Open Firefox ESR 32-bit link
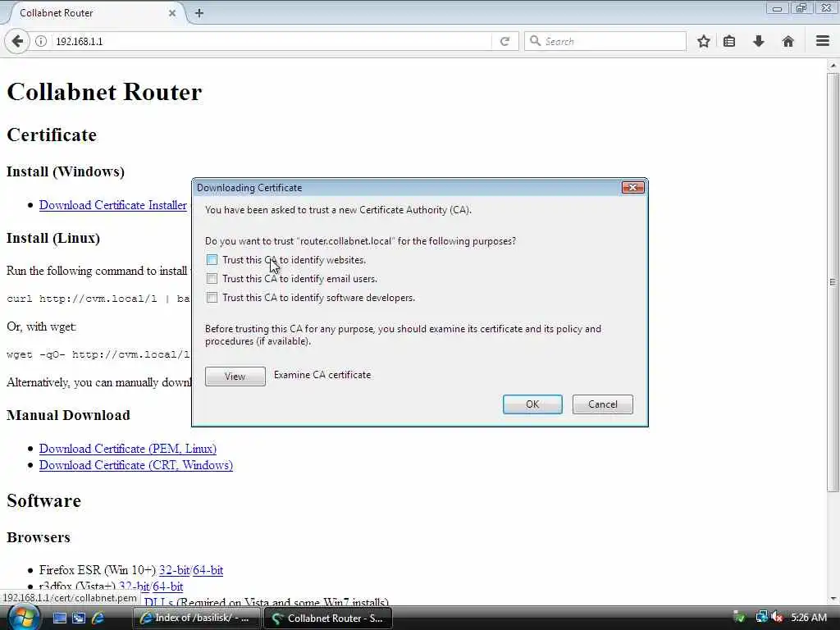The image size is (840, 630). pyautogui.click(x=174, y=570)
